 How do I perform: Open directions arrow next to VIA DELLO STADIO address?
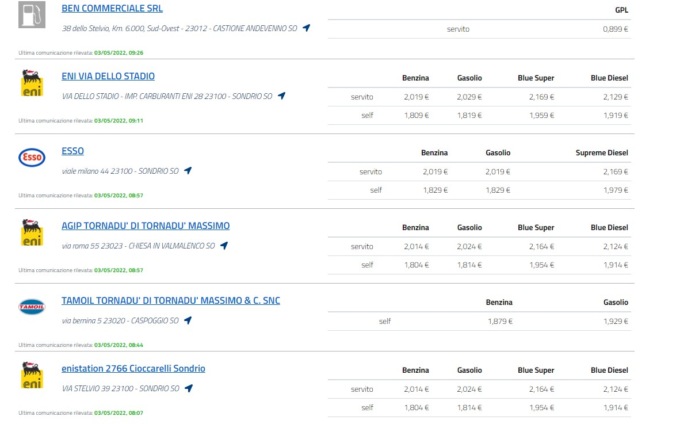[x=282, y=95]
